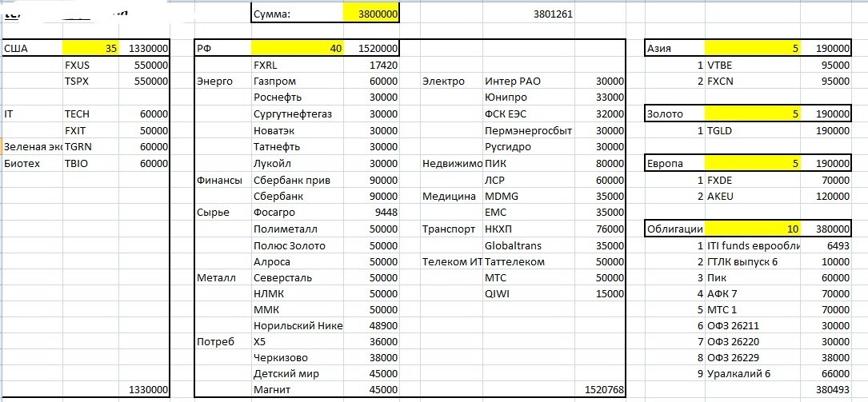This screenshot has width=868, height=402.
Task: Click the Русгидро cell
Action: click(x=529, y=147)
